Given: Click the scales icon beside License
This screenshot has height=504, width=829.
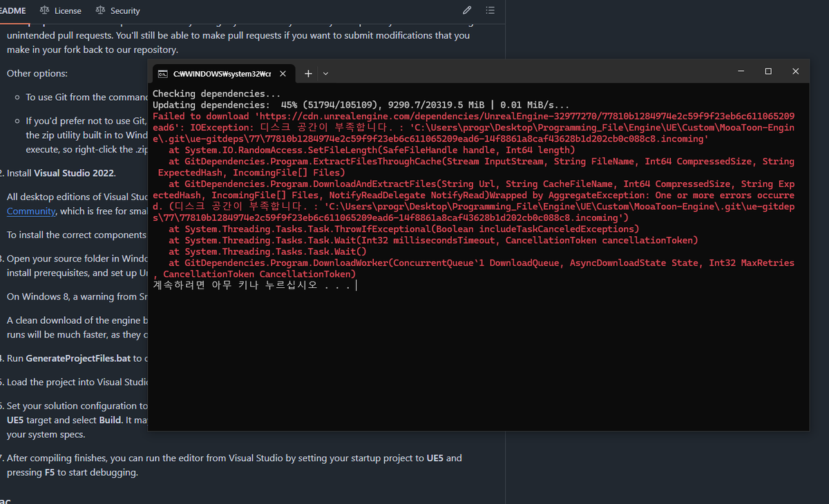Looking at the screenshot, I should coord(45,10).
